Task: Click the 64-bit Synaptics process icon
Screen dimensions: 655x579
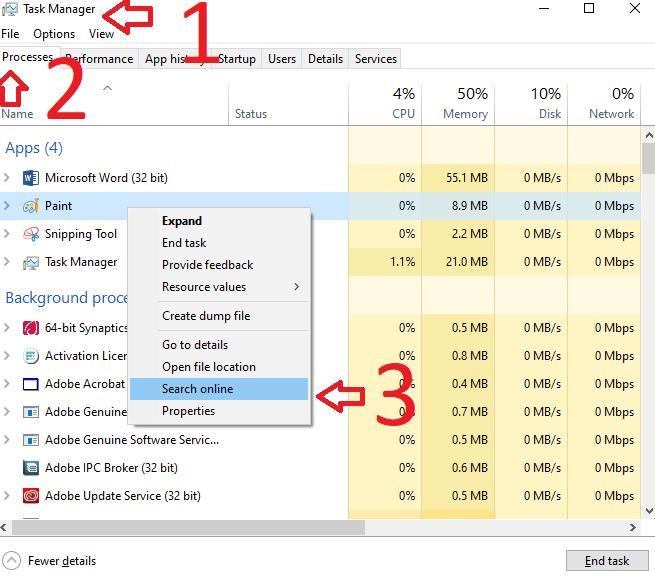Action: click(x=30, y=328)
